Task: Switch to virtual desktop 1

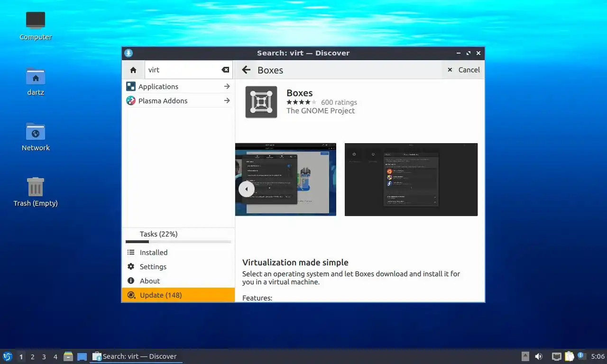Action: click(x=21, y=356)
